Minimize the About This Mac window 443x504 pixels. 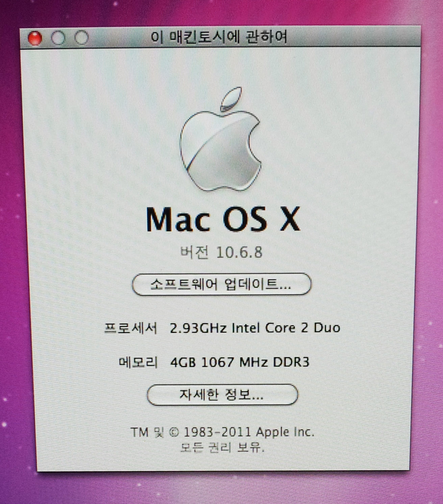point(58,38)
